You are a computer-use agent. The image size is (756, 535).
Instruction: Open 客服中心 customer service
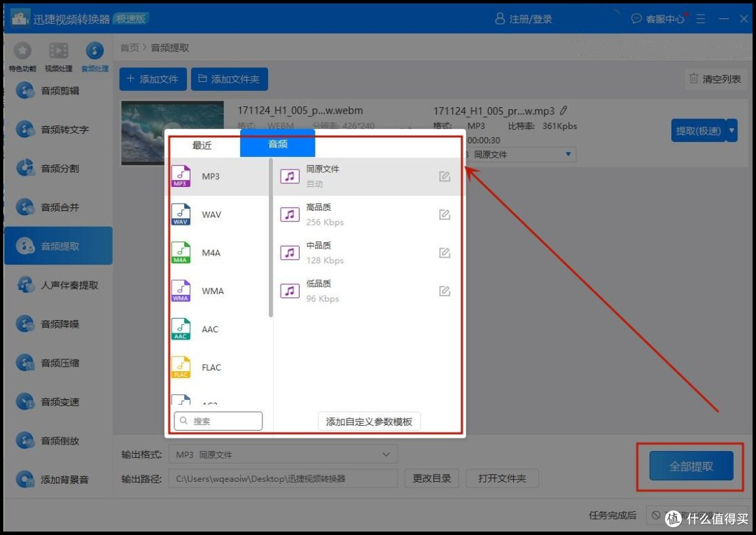pyautogui.click(x=658, y=19)
